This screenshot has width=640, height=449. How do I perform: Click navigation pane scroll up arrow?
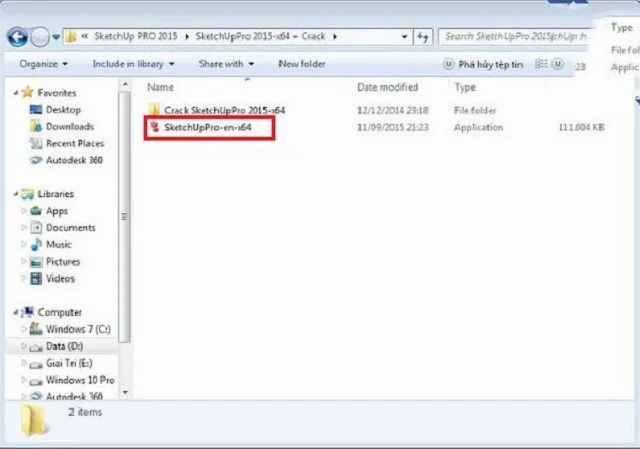click(x=125, y=84)
